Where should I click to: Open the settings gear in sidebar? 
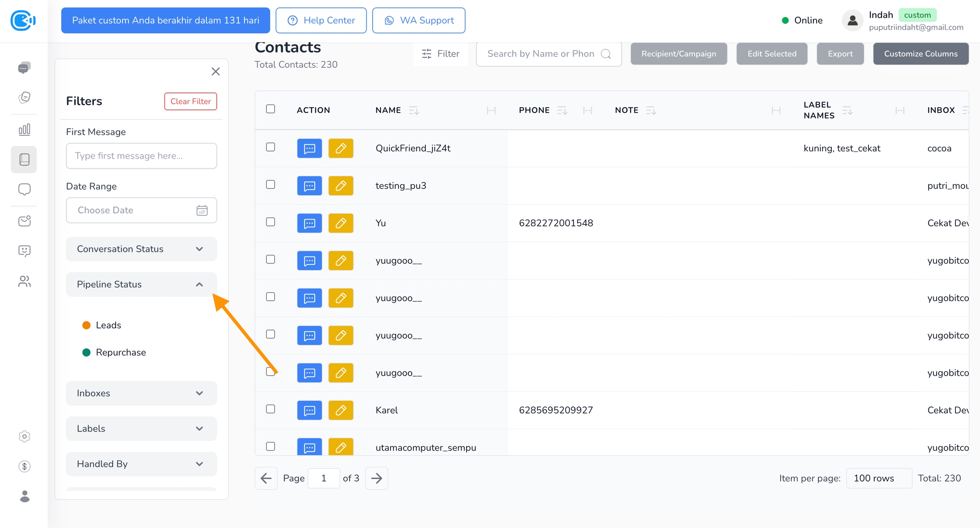pyautogui.click(x=24, y=437)
